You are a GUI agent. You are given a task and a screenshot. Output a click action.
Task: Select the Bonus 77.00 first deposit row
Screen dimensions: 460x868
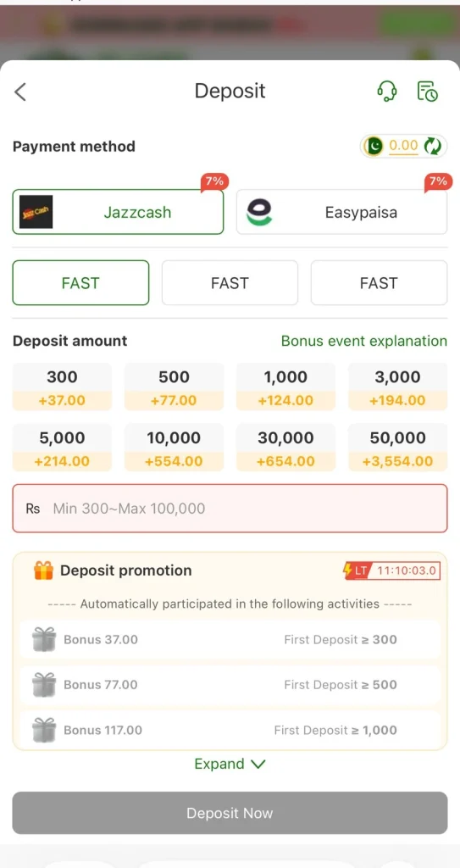click(230, 685)
